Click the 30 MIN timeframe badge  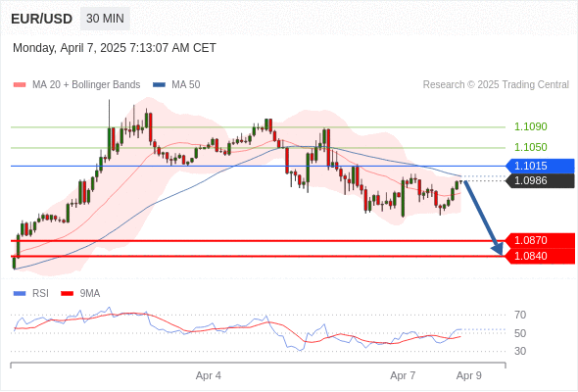coord(105,19)
